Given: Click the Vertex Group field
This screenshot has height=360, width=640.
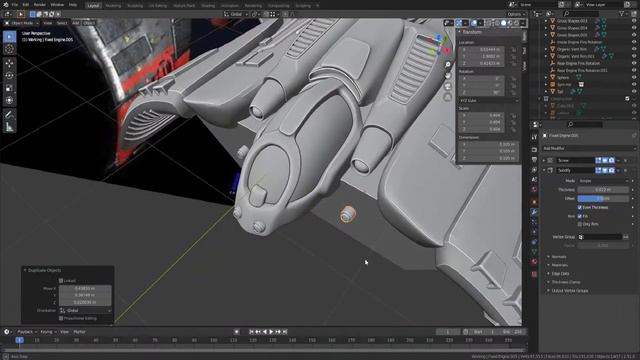Looking at the screenshot, I should [600, 237].
